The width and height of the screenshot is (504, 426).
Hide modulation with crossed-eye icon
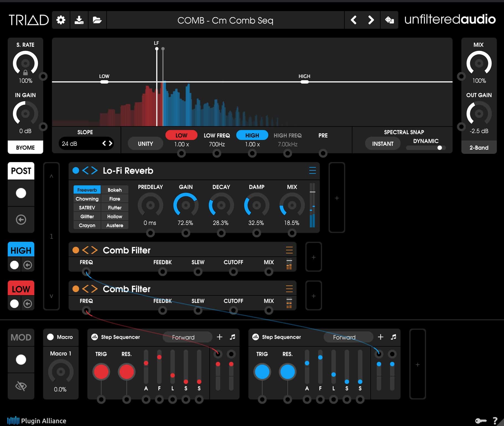coord(21,386)
